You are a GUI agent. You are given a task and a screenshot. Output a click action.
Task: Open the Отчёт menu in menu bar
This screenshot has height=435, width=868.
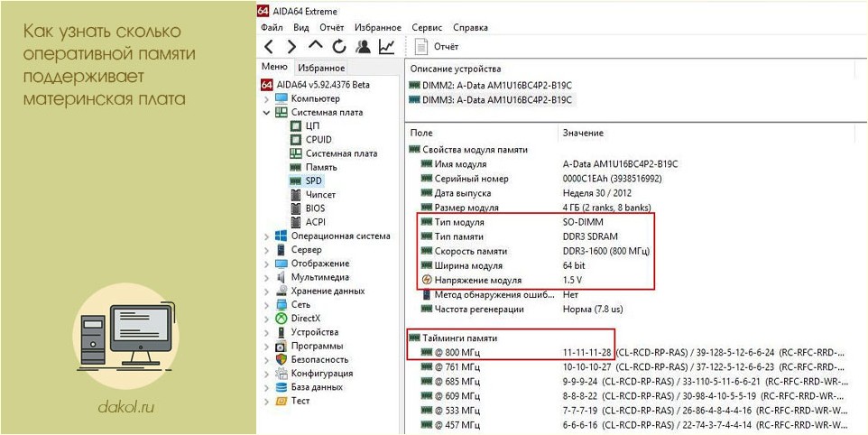coord(331,27)
